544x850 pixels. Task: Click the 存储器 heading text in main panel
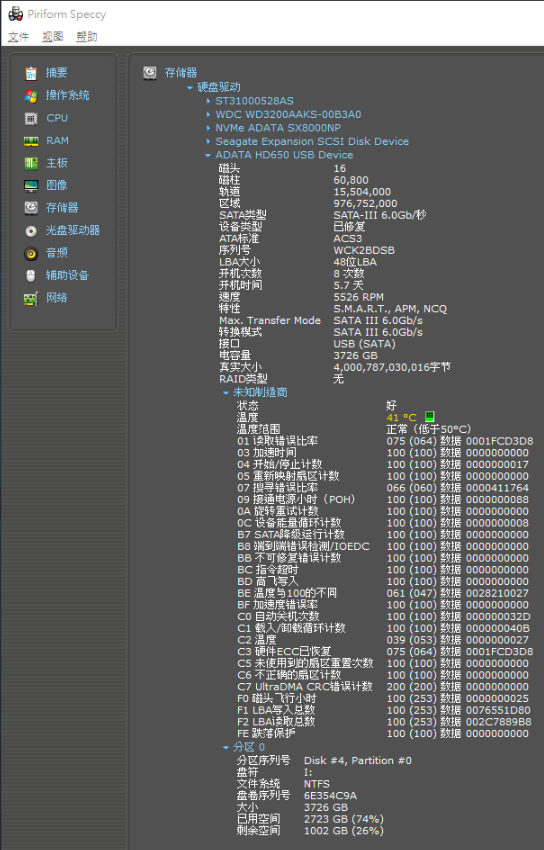pos(181,73)
